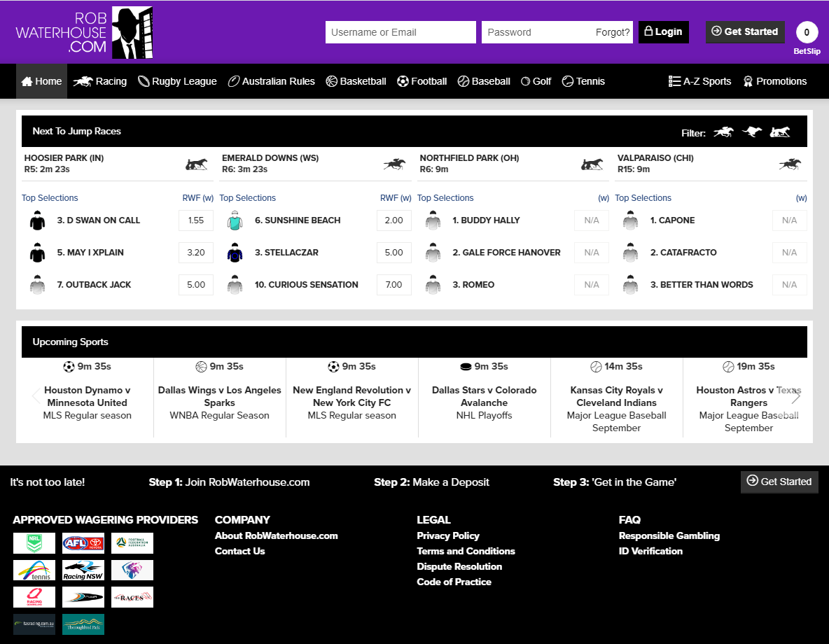Image resolution: width=829 pixels, height=644 pixels.
Task: Open Dallas Stars v Colorado Avalanche game
Action: (485, 397)
